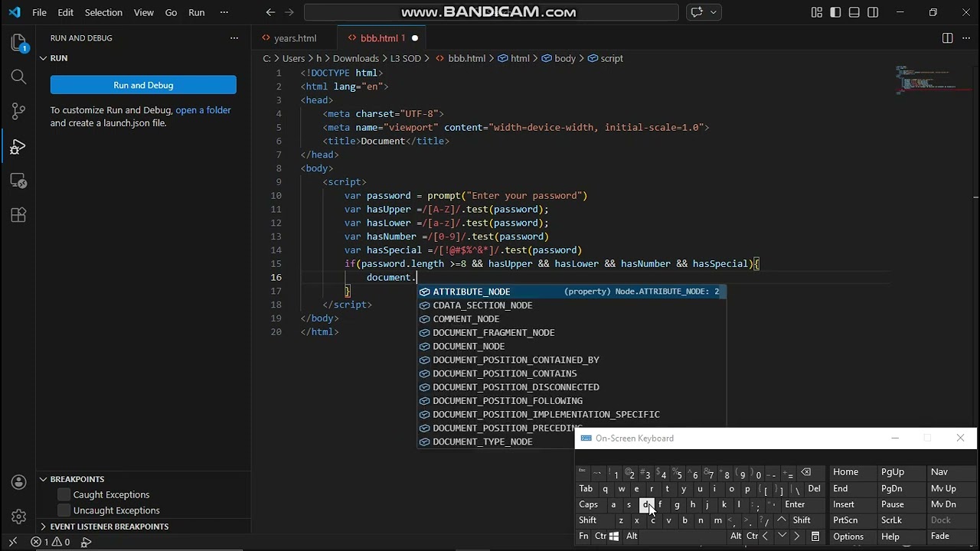
Task: Open the File menu
Action: click(x=39, y=12)
